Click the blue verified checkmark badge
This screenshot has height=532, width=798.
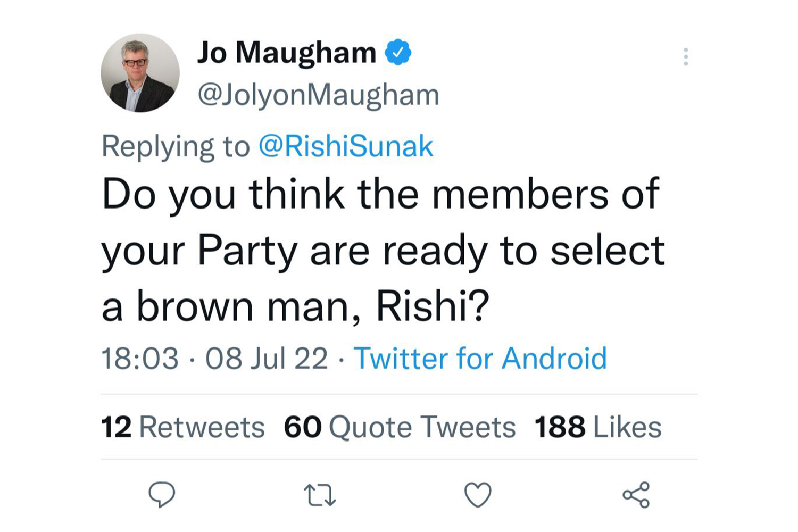point(398,52)
